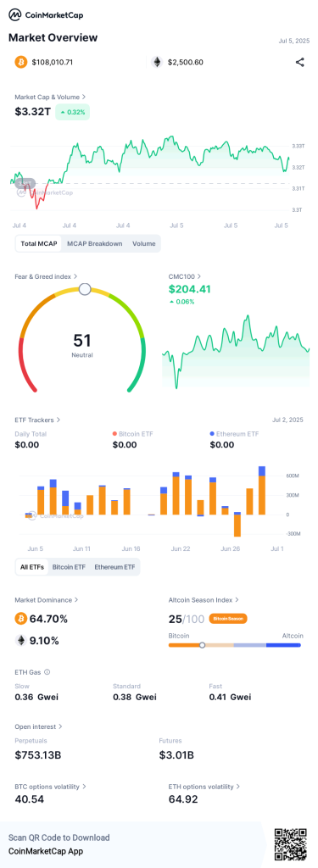Open Fear & Greed index details
The image size is (318, 868).
point(46,275)
